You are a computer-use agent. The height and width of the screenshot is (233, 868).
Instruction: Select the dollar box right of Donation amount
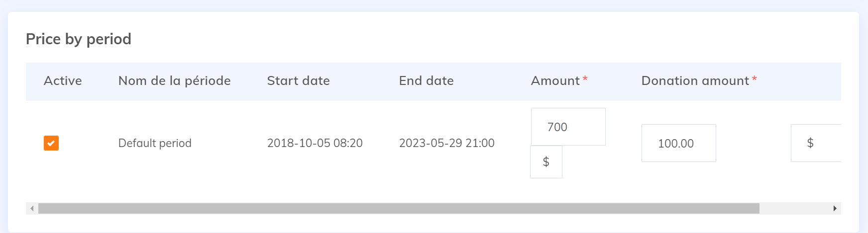[x=815, y=143]
